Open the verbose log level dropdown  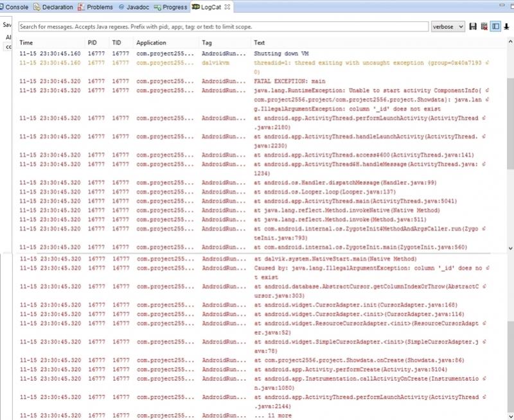point(448,26)
